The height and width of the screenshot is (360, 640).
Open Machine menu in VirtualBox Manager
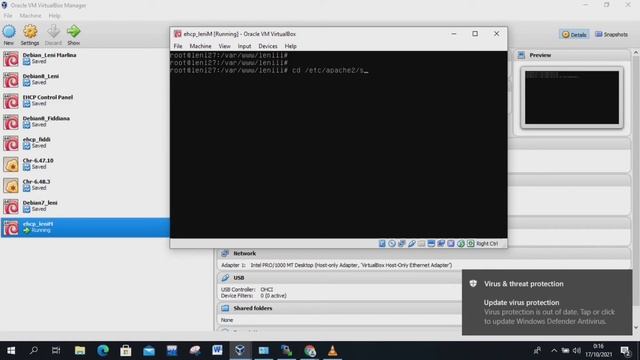click(31, 16)
